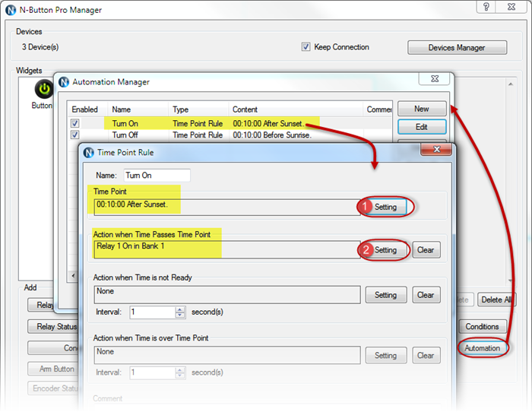Click the Conditions button in main window

click(482, 326)
